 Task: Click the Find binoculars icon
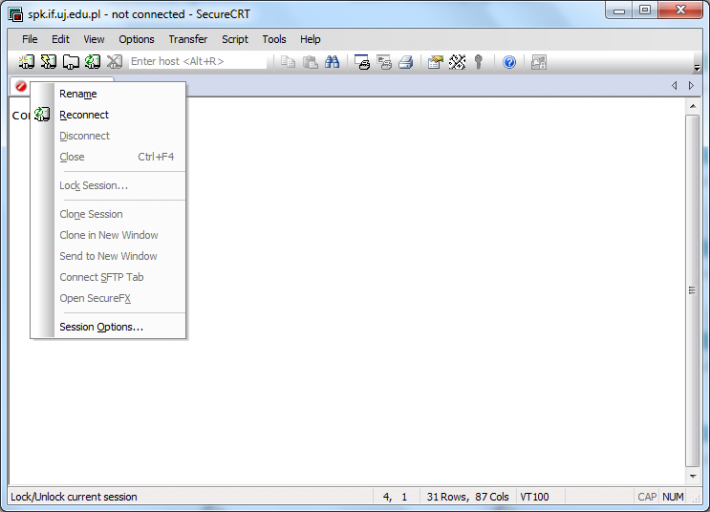click(332, 62)
